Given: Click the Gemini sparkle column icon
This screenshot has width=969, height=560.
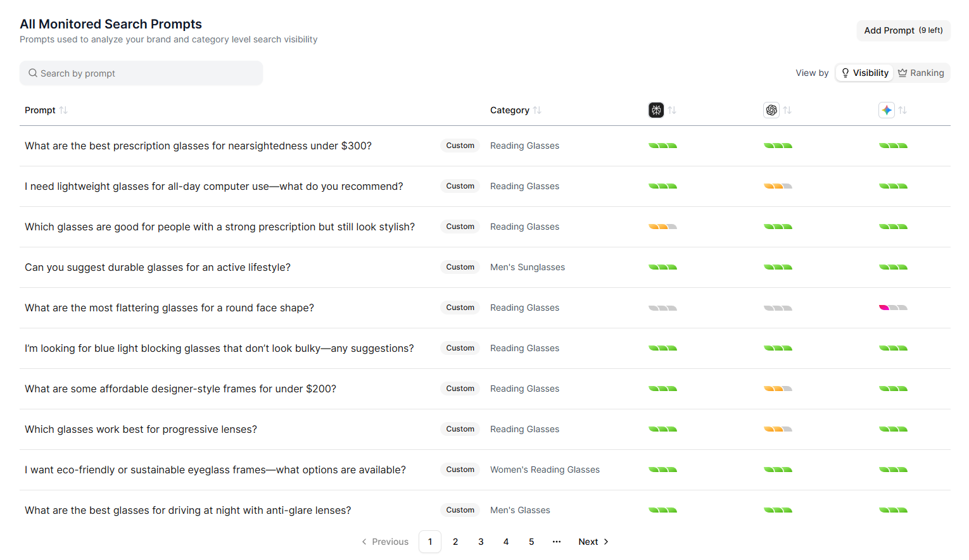Looking at the screenshot, I should [x=887, y=109].
